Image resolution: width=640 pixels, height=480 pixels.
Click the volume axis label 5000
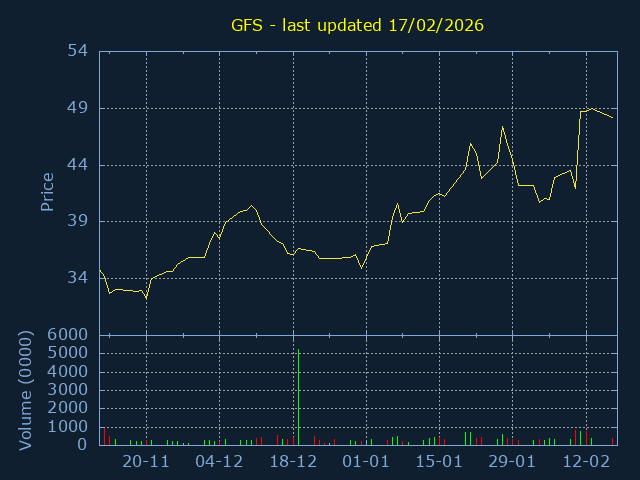pos(68,353)
